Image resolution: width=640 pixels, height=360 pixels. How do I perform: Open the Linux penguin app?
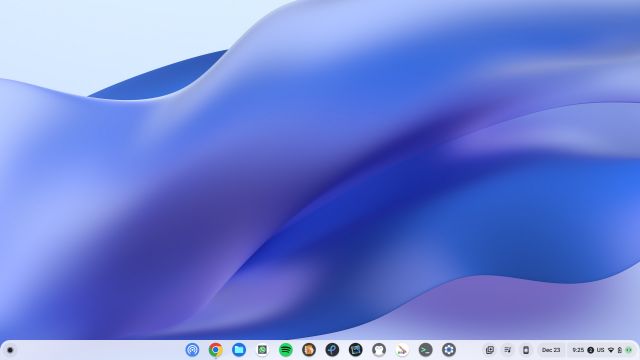click(379, 350)
